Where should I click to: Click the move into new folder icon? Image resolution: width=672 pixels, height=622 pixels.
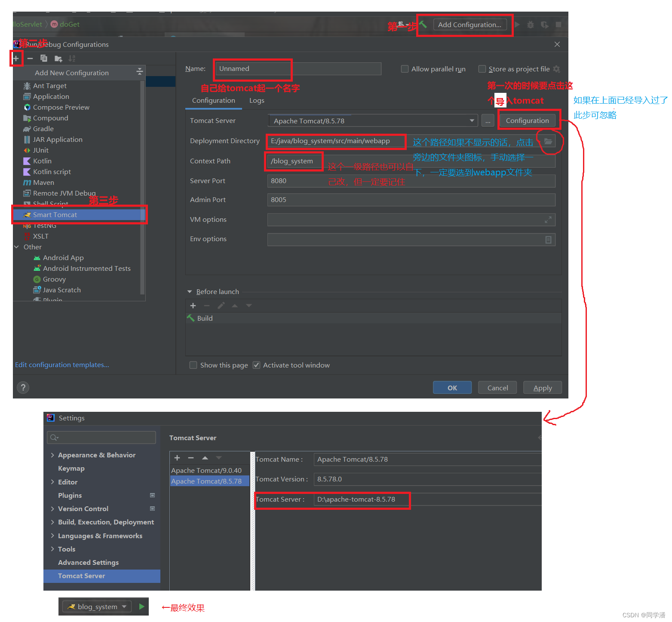(58, 58)
